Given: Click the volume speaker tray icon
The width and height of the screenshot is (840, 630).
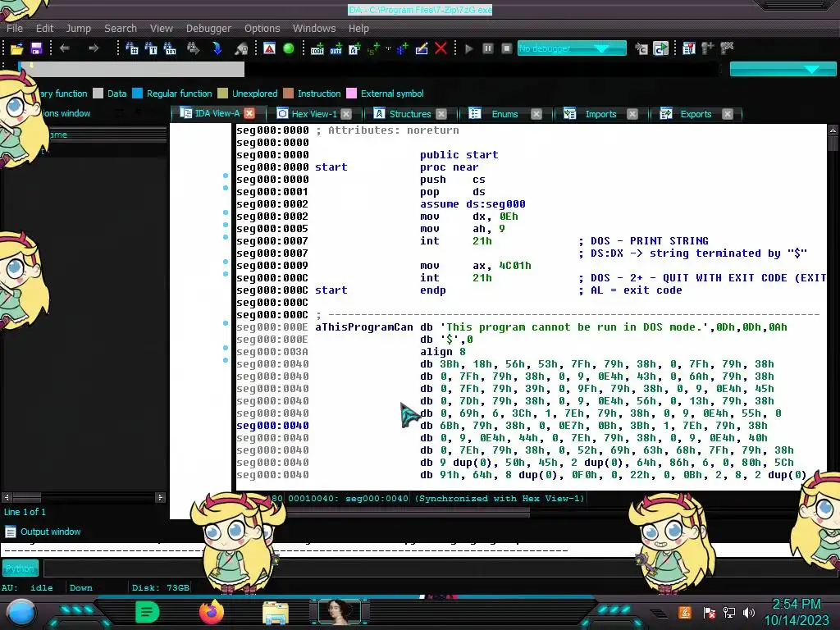Looking at the screenshot, I should coord(748,613).
